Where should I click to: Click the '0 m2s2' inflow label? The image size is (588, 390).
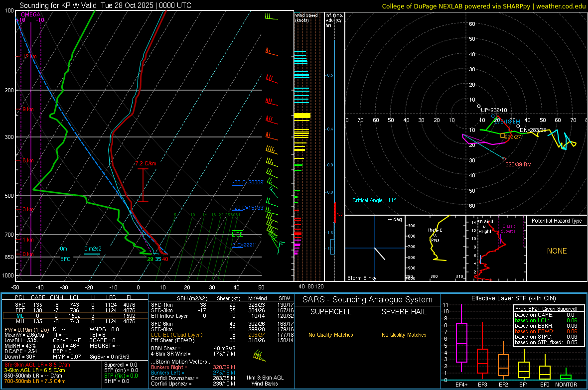click(x=93, y=249)
